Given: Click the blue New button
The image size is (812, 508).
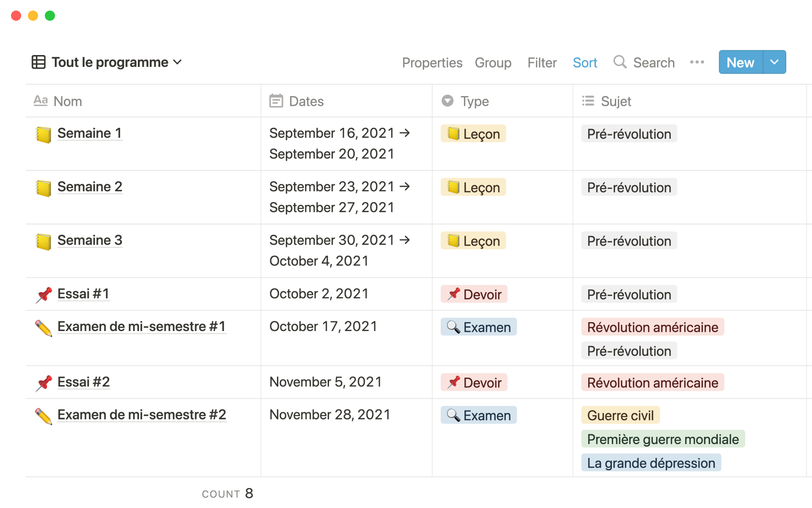Looking at the screenshot, I should [x=740, y=62].
